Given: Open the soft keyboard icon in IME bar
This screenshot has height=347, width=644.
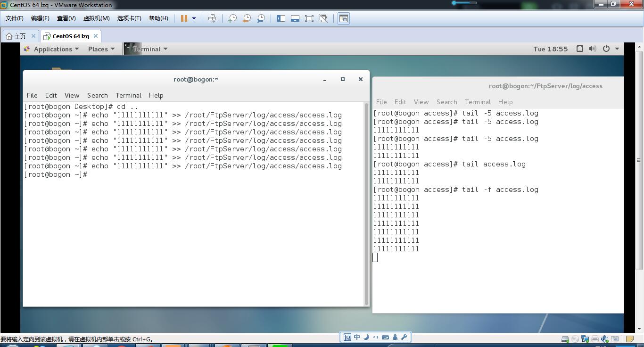Looking at the screenshot, I should click(x=385, y=337).
